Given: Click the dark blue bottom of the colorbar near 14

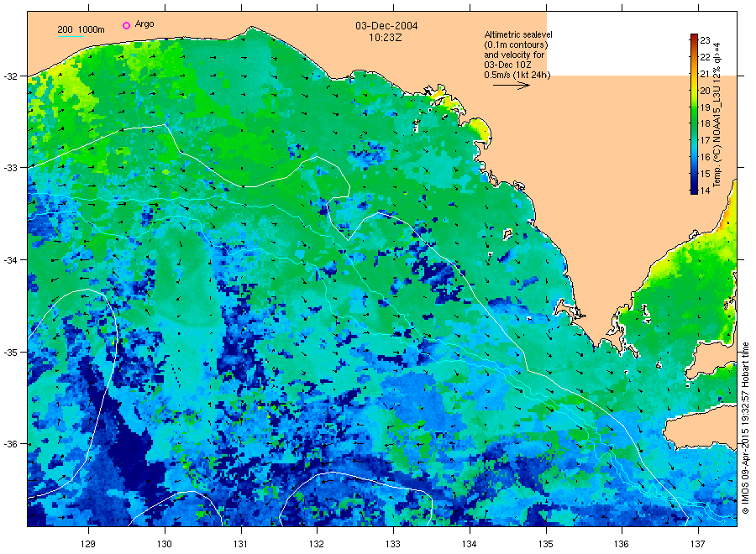Looking at the screenshot, I should point(694,189).
